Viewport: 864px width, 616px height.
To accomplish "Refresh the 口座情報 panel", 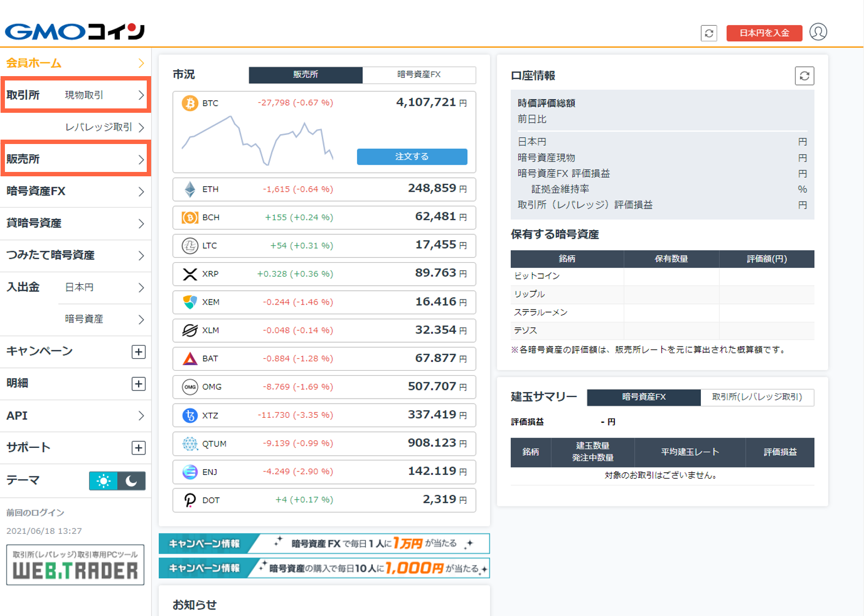I will pos(804,76).
